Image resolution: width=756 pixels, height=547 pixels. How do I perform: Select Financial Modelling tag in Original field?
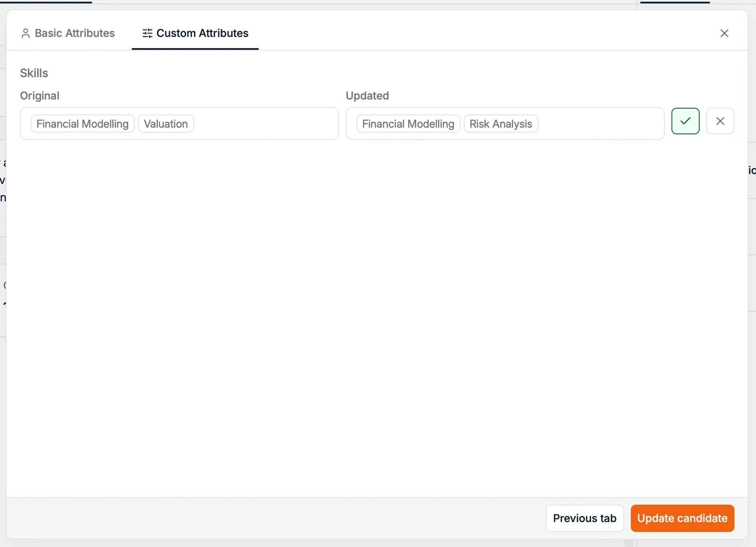click(83, 124)
